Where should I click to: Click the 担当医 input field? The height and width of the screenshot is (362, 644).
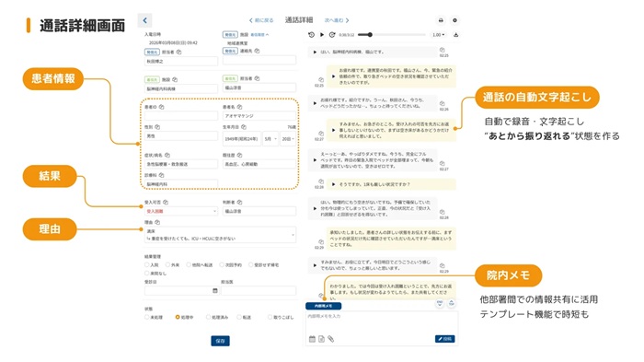click(x=259, y=291)
